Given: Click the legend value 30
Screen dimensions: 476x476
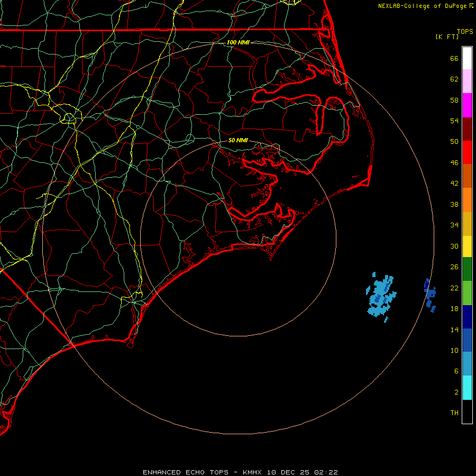Looking at the screenshot, I should 454,246.
